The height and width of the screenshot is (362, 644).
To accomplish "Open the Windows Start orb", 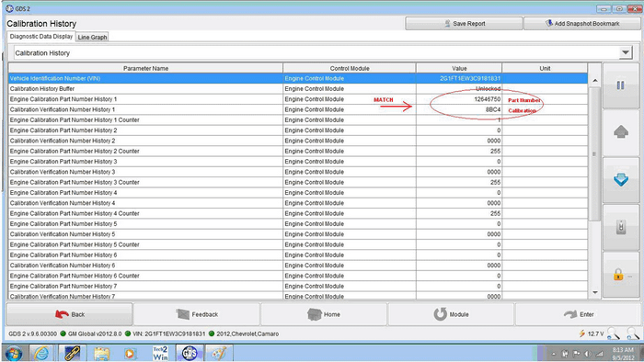I will 14,353.
